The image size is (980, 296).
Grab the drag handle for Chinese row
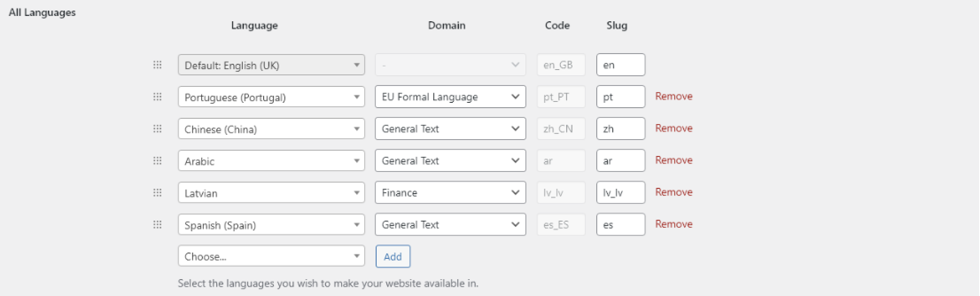(x=157, y=129)
